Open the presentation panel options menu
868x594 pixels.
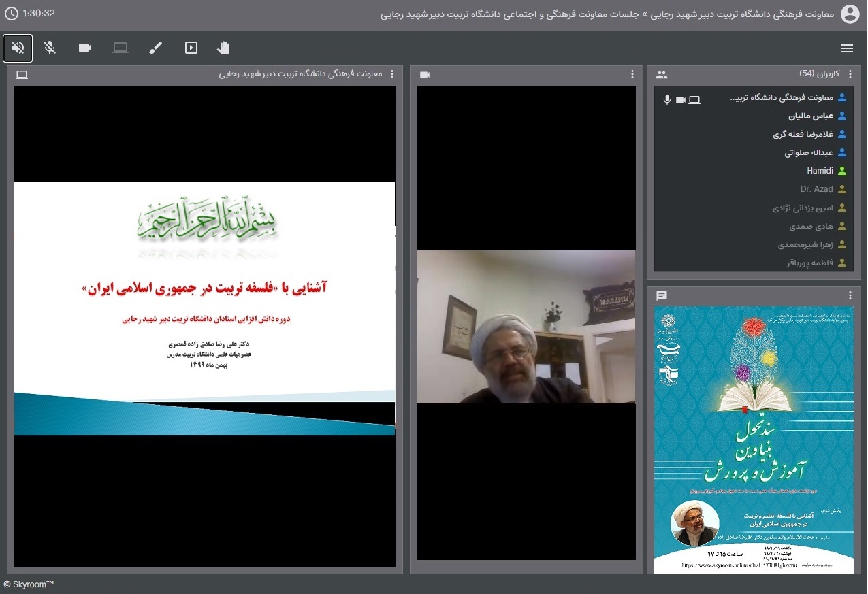391,74
